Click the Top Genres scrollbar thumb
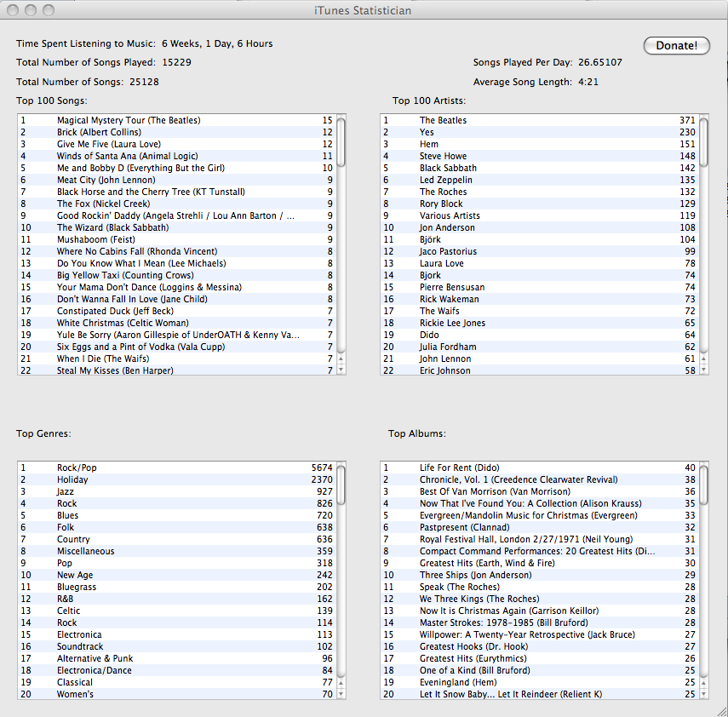This screenshot has height=717, width=728. coord(341,485)
